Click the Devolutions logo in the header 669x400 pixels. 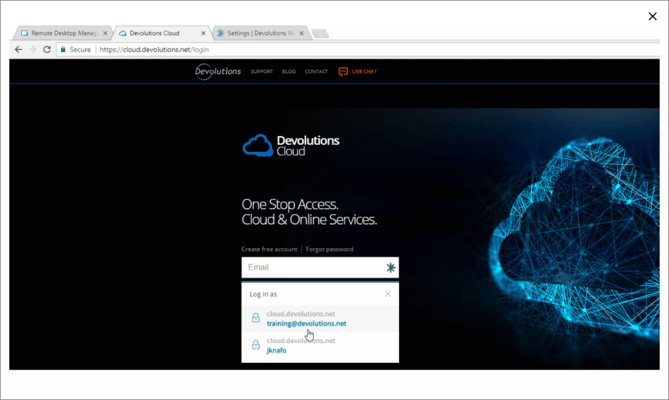218,71
